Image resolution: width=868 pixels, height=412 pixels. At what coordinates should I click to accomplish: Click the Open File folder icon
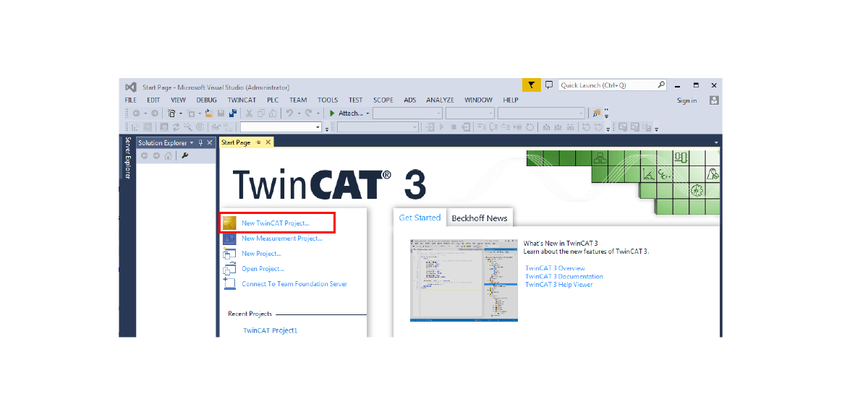(208, 113)
